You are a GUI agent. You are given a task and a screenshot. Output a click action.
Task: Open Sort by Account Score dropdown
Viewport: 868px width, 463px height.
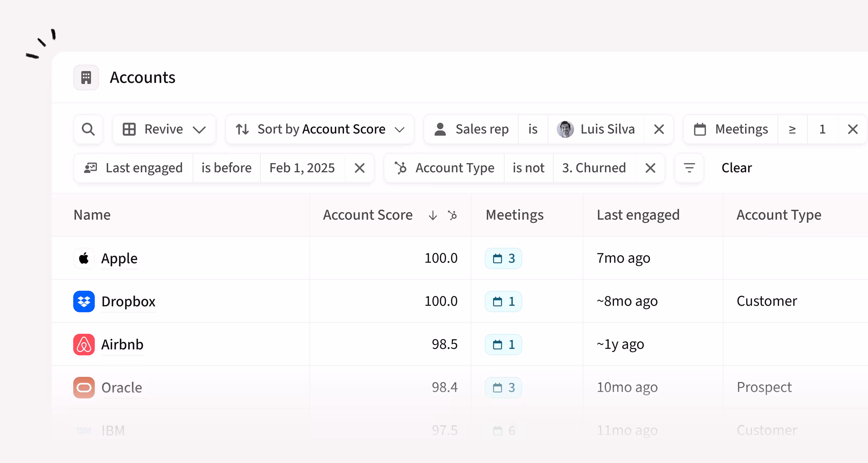[320, 129]
